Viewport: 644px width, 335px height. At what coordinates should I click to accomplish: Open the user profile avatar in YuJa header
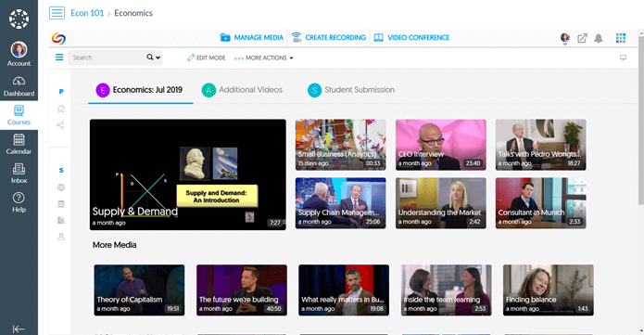point(564,38)
